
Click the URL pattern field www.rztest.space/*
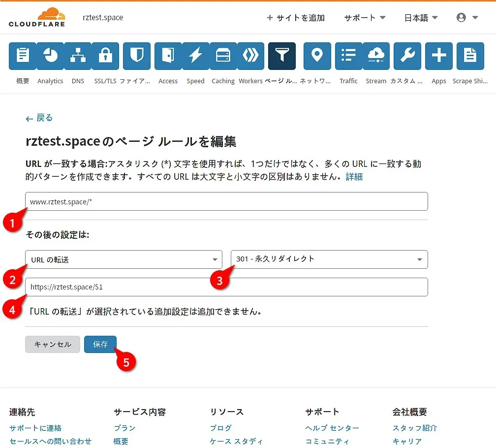[226, 201]
